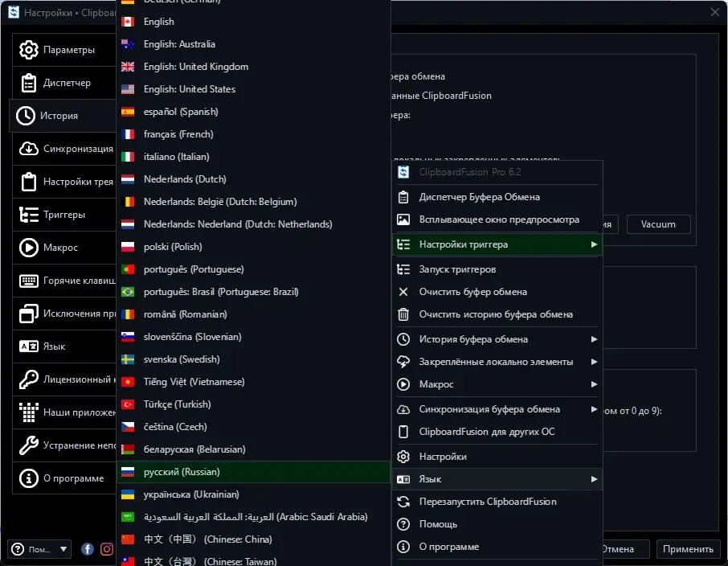Click the Триггеры list icon in the sidebar

tap(28, 215)
